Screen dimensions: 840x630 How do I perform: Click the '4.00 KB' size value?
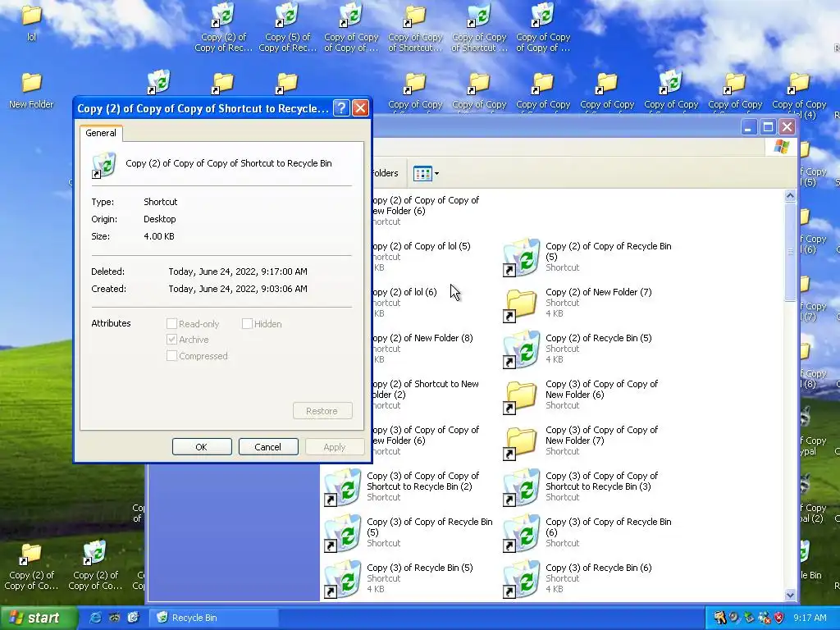[159, 236]
